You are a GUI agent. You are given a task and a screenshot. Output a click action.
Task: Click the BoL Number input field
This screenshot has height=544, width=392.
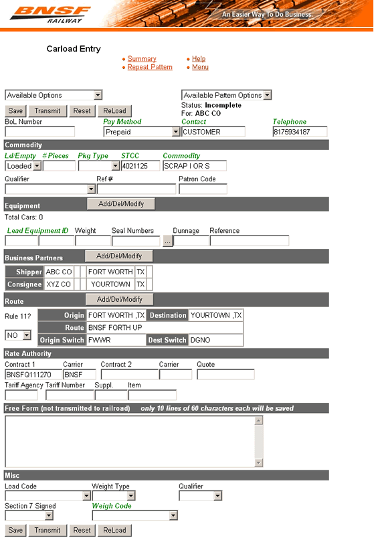(39, 132)
